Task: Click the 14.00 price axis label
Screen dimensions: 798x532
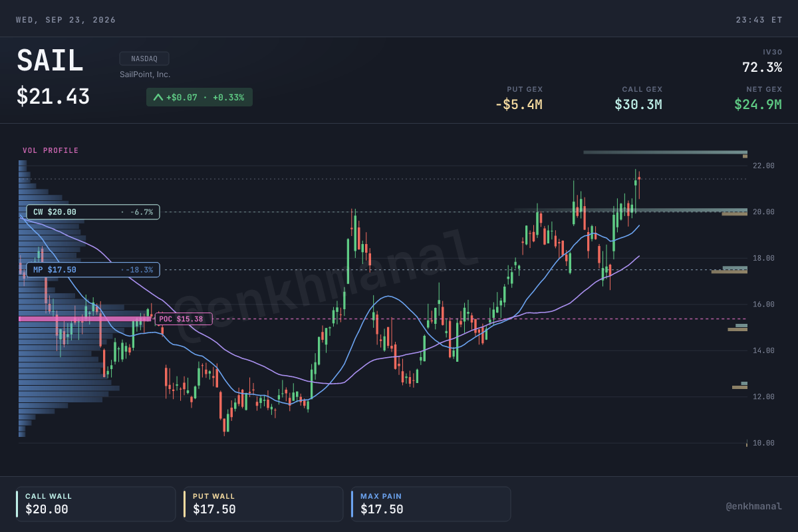Action: coord(763,350)
